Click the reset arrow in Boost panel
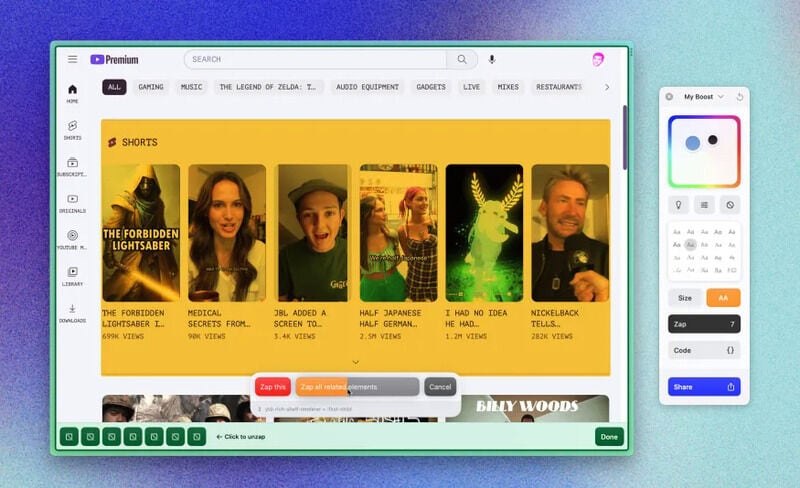 click(740, 96)
